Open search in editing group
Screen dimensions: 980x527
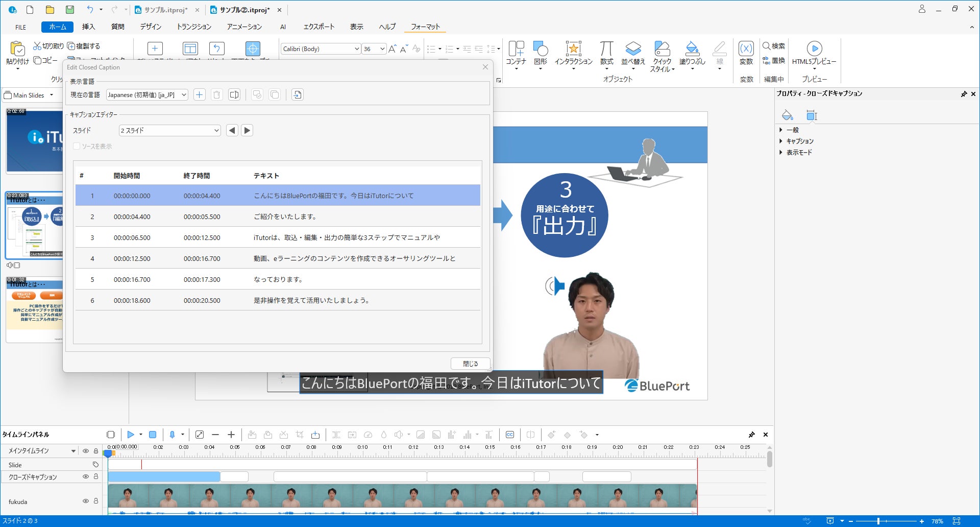(774, 46)
